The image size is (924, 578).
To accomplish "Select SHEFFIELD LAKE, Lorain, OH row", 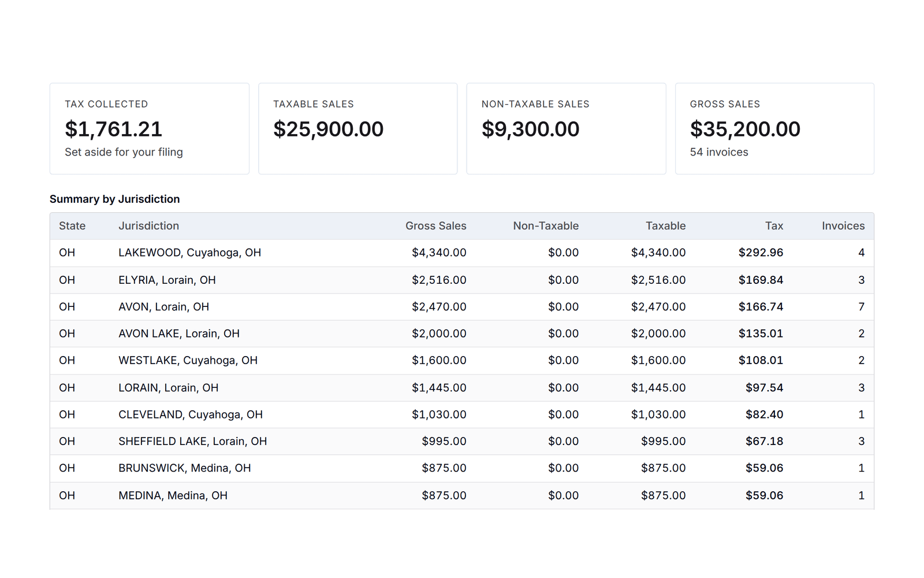I will (x=462, y=442).
